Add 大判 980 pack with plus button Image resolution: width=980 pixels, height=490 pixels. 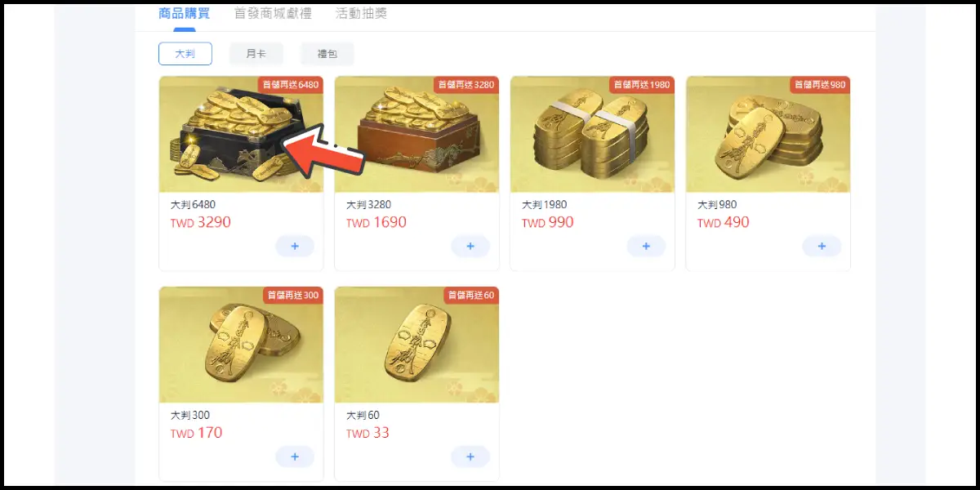822,246
